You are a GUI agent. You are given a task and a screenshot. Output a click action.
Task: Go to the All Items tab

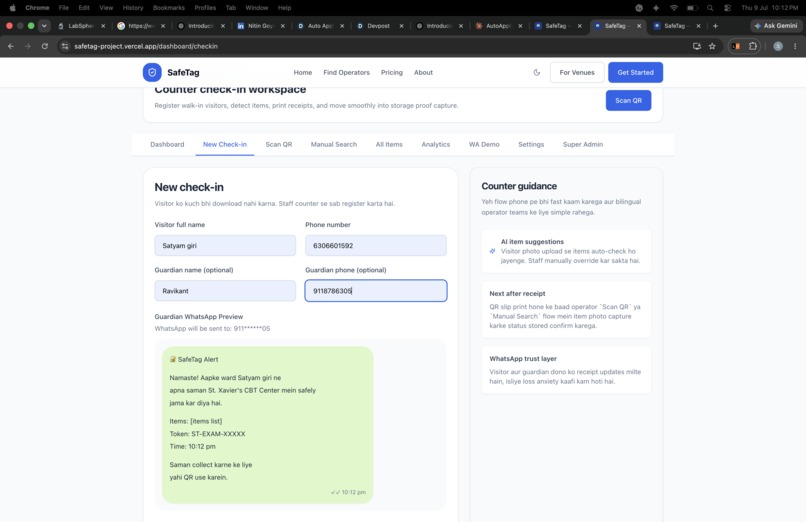389,144
